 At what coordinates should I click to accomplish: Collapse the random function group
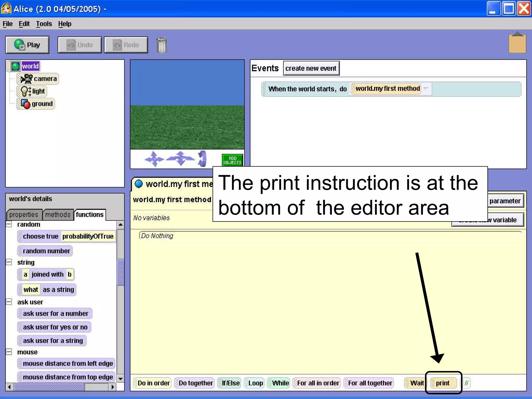click(x=9, y=224)
